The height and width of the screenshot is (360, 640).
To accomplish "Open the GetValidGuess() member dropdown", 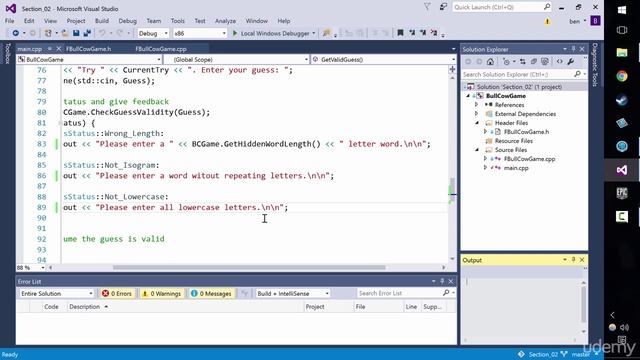I will [384, 60].
